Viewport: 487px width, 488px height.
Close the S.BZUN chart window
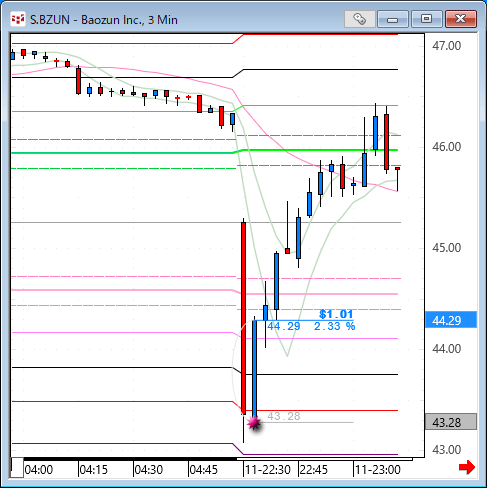(x=461, y=19)
